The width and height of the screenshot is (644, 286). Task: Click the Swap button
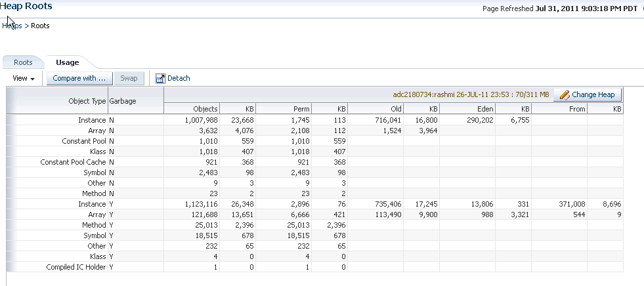[x=129, y=78]
